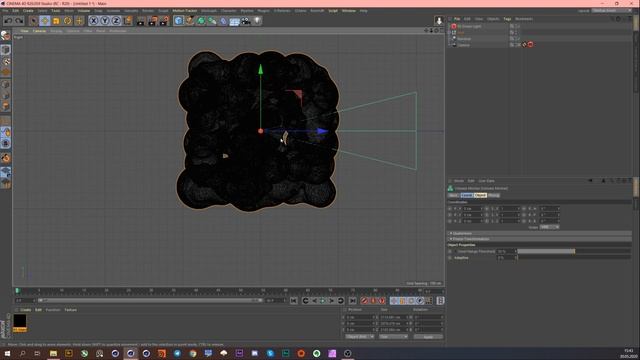Toggle Y axis lock
This screenshot has height=360, width=640.
tap(105, 20)
